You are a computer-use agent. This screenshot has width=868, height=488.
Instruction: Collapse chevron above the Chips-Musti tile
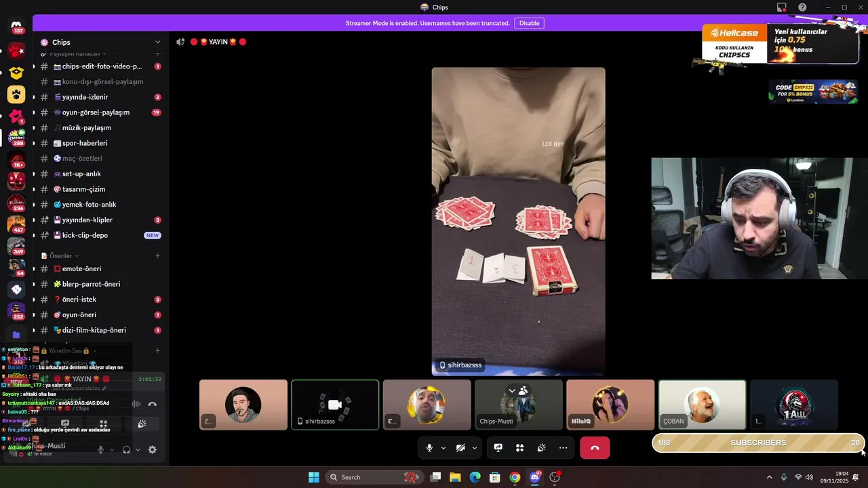[x=512, y=391]
